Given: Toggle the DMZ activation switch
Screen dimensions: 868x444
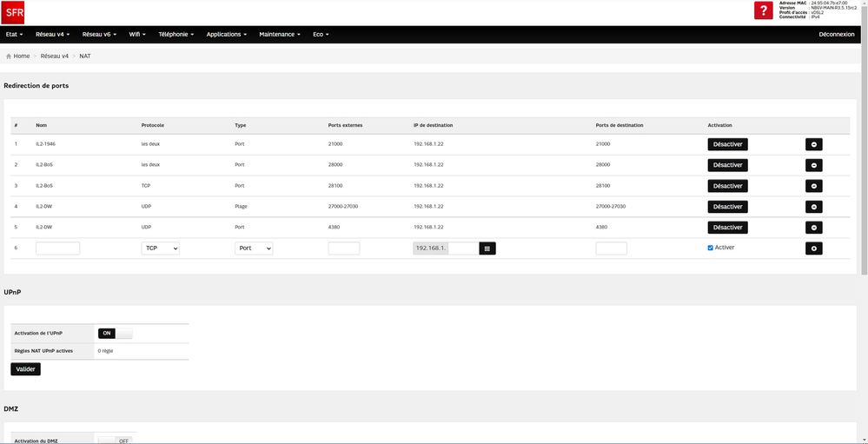Looking at the screenshot, I should 116,441.
